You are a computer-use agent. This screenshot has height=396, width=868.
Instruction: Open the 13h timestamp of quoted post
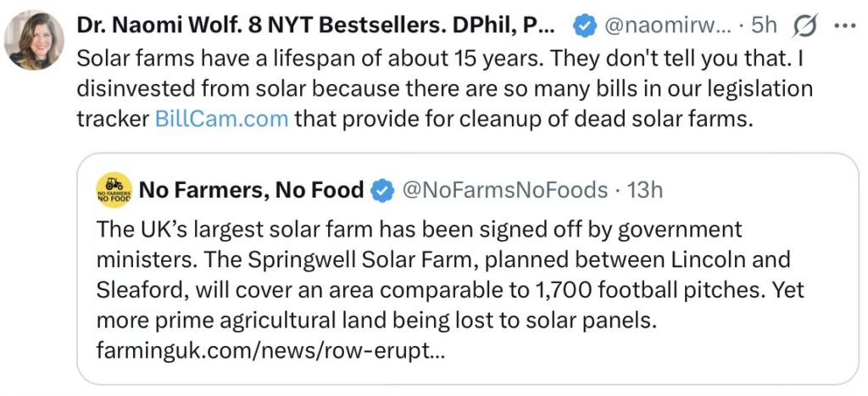[646, 190]
